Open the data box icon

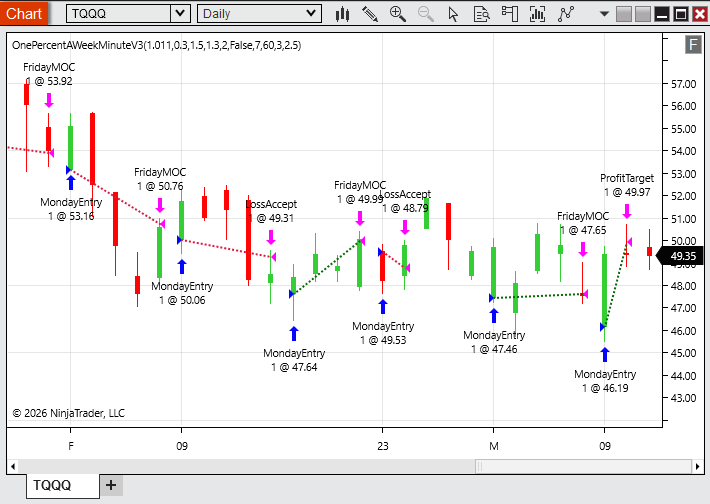(x=481, y=14)
